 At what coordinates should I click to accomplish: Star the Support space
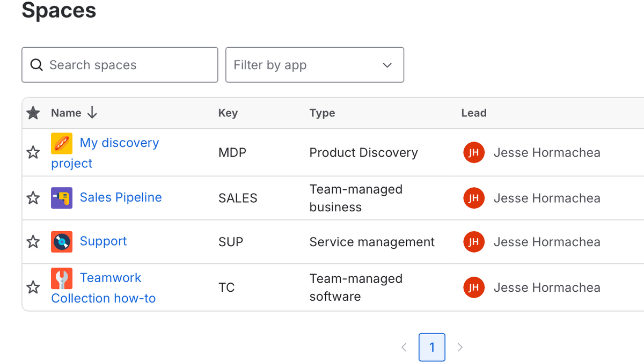(x=33, y=242)
